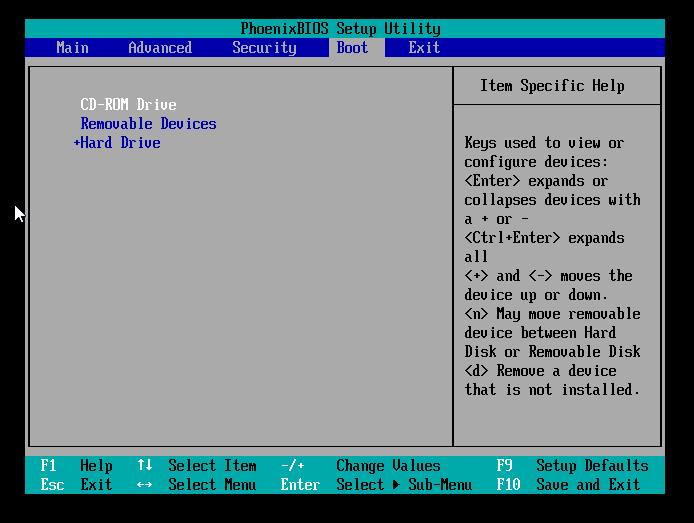This screenshot has width=694, height=523.
Task: Click F9 Setup Defaults in footer
Action: click(x=572, y=466)
